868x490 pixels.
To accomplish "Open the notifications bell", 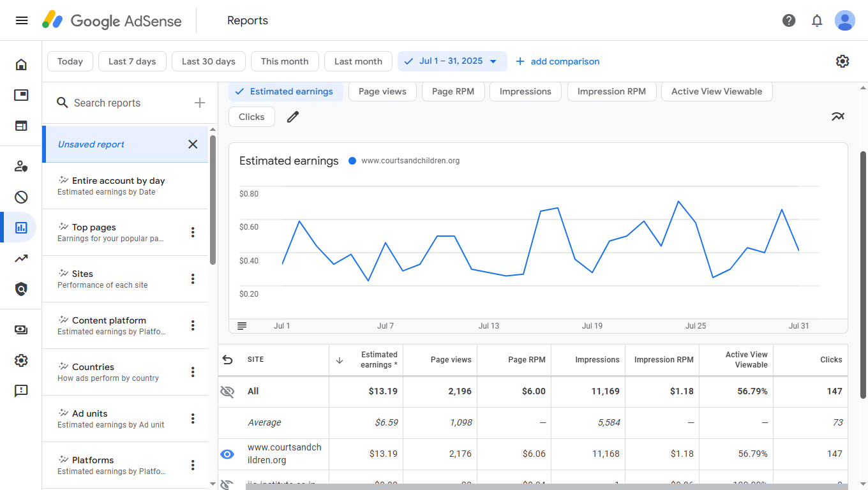I will point(817,20).
